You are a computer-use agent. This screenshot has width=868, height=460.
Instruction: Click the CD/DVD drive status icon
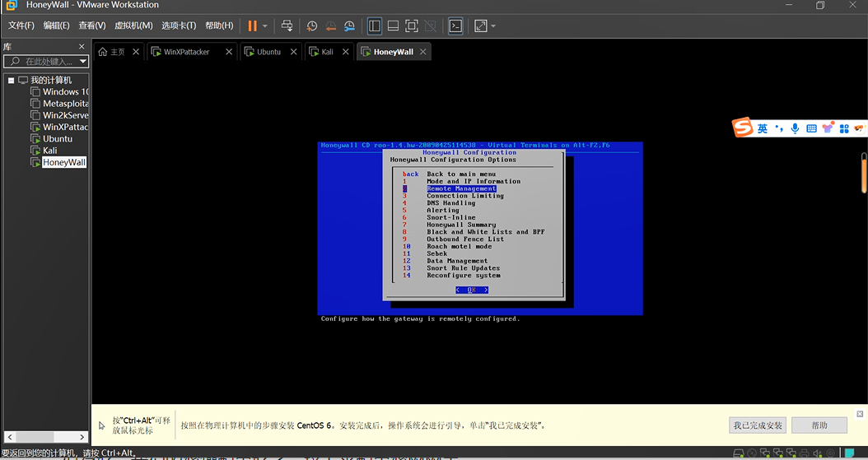753,454
